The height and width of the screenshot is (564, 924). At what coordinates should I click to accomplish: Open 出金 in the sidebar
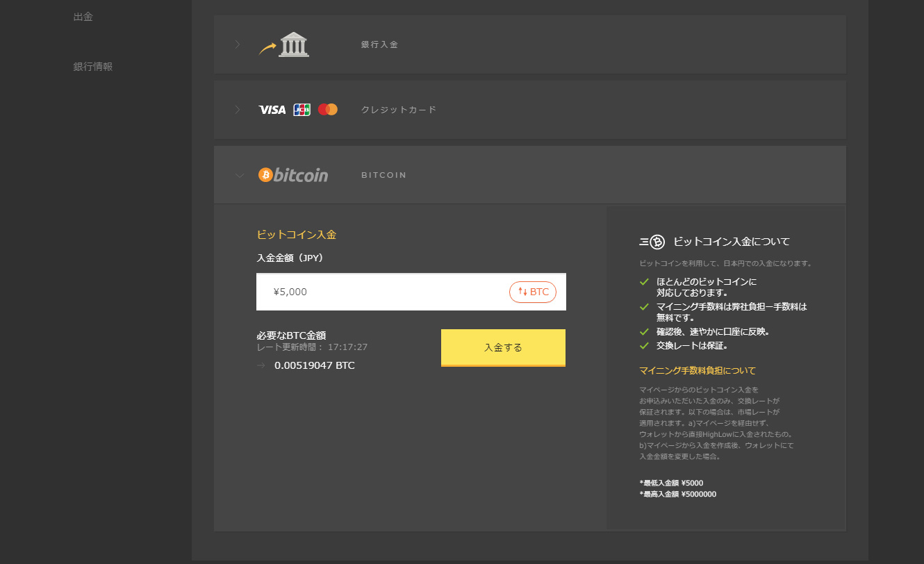pos(83,17)
